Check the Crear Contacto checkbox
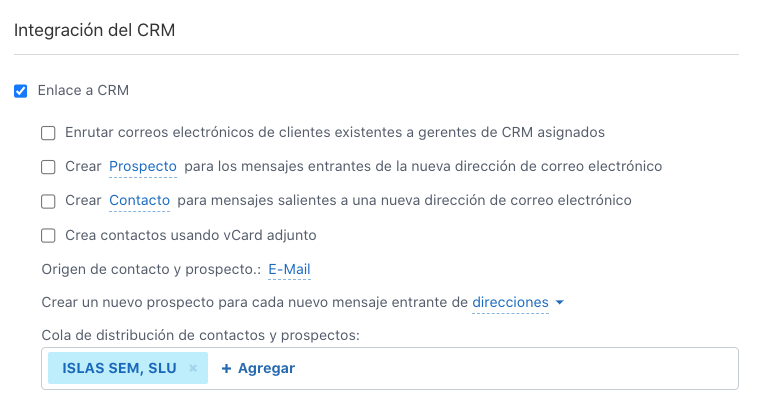762x416 pixels. [x=48, y=201]
